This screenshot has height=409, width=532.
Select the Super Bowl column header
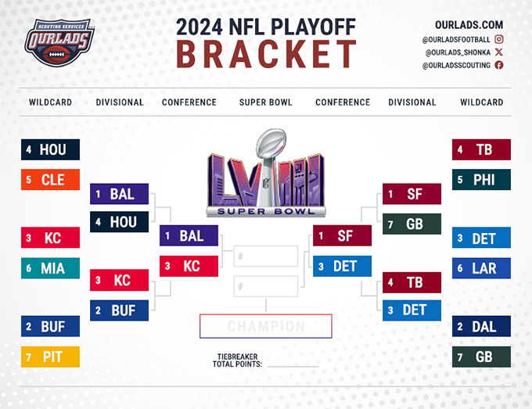tap(266, 102)
